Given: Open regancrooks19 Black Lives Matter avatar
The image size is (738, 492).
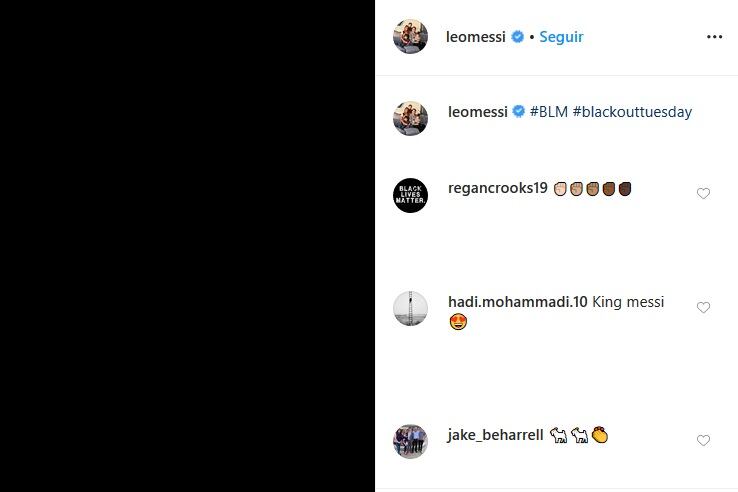Looking at the screenshot, I should tap(411, 195).
